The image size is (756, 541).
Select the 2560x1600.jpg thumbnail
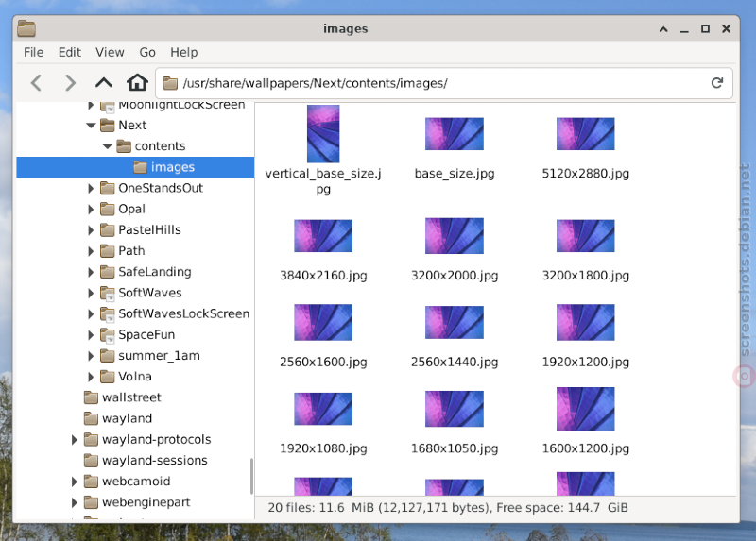click(x=323, y=322)
